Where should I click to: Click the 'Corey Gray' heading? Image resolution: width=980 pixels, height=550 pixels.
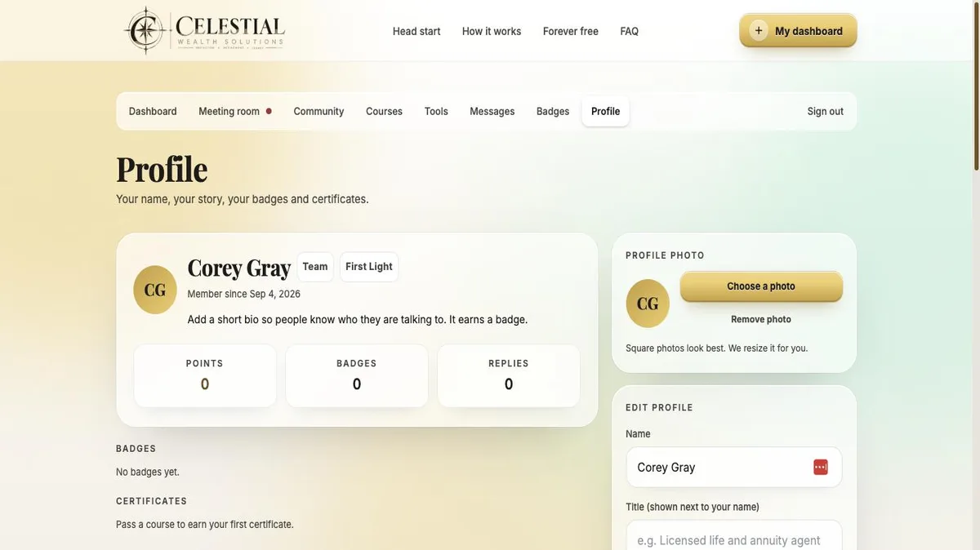click(x=239, y=267)
